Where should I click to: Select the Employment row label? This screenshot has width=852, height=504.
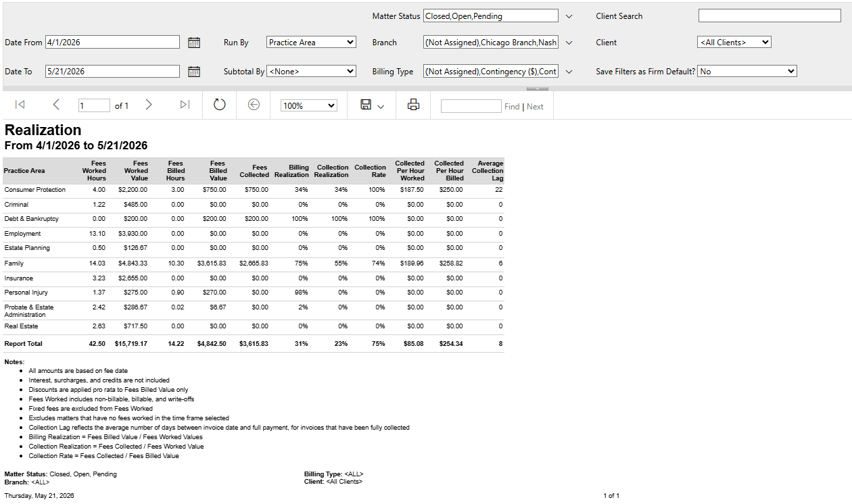[x=22, y=234]
